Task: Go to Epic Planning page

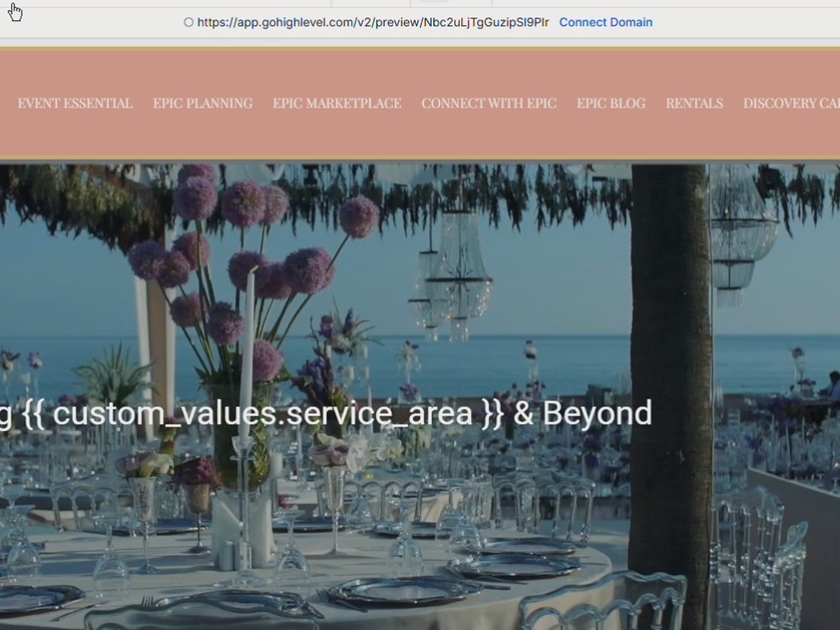Action: click(x=202, y=103)
